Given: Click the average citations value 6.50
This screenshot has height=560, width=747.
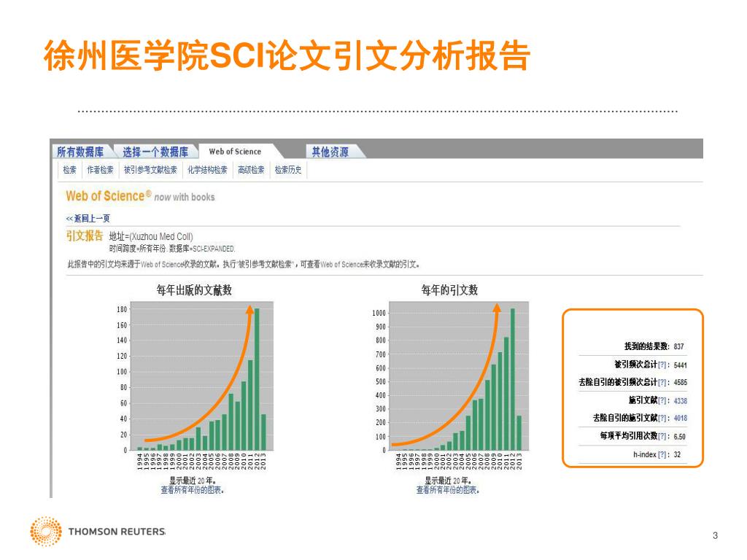Looking at the screenshot, I should tap(680, 437).
